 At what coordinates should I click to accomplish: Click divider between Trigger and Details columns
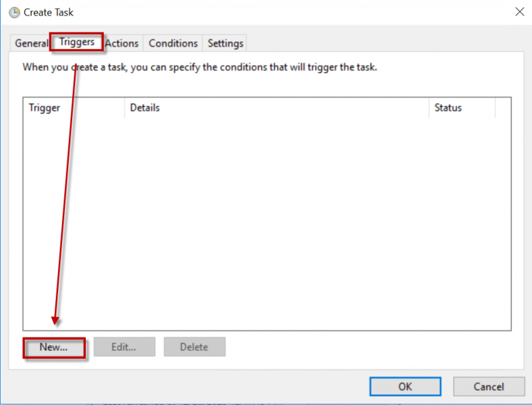124,108
